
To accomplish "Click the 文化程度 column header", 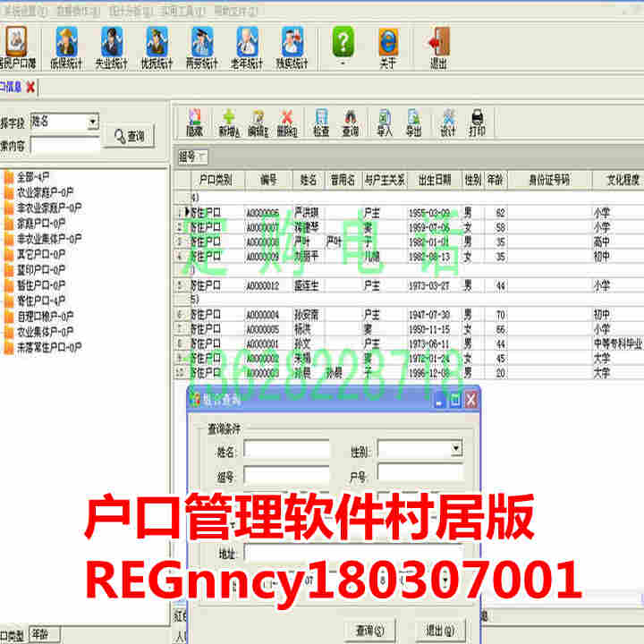I will tap(620, 180).
